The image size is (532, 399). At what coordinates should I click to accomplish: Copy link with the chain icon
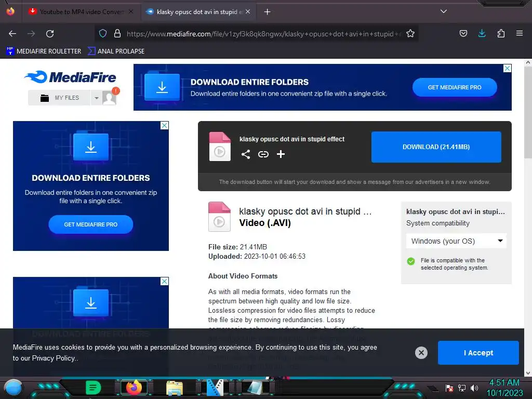[263, 154]
